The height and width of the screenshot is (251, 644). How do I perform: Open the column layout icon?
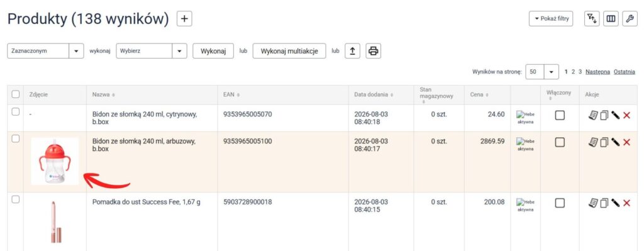(611, 18)
